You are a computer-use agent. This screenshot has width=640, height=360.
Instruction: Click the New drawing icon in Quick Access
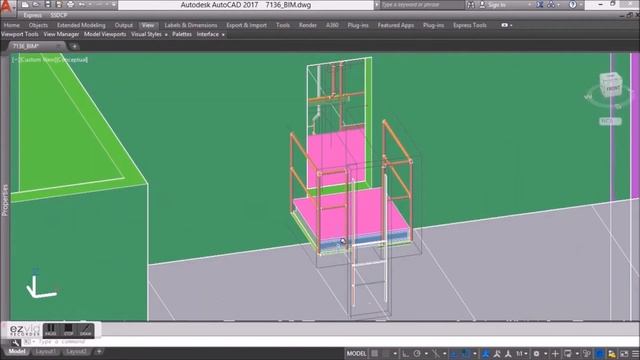pos(25,5)
